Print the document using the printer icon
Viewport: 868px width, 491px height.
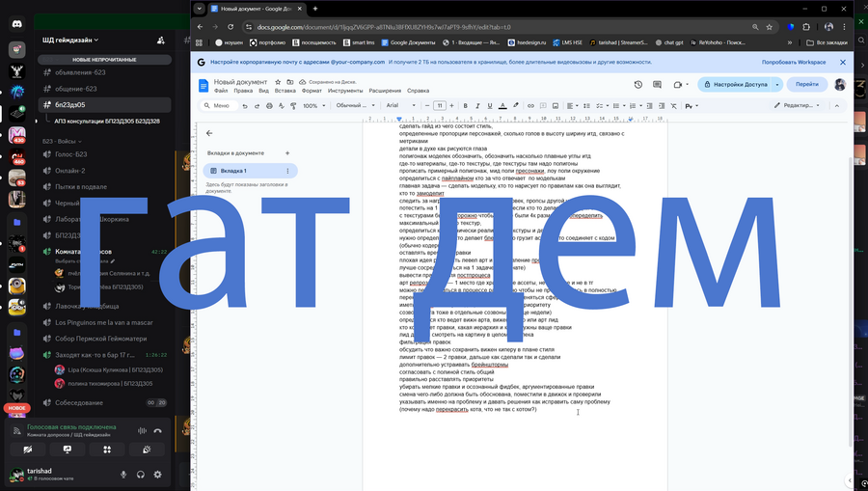click(269, 106)
